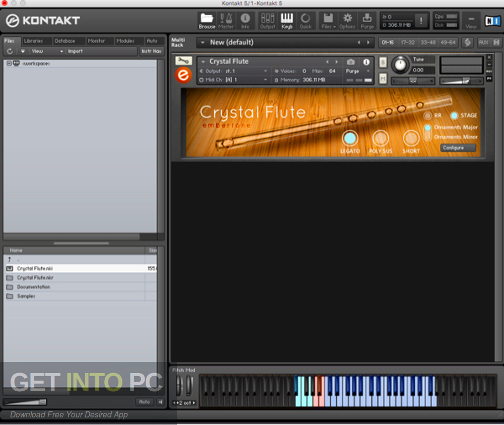The image size is (504, 425).
Task: Click the Configure button
Action: pyautogui.click(x=458, y=148)
